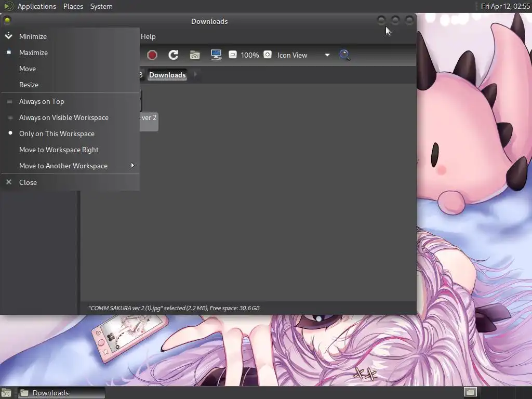Reload the current folder view
The width and height of the screenshot is (532, 399).
(174, 55)
